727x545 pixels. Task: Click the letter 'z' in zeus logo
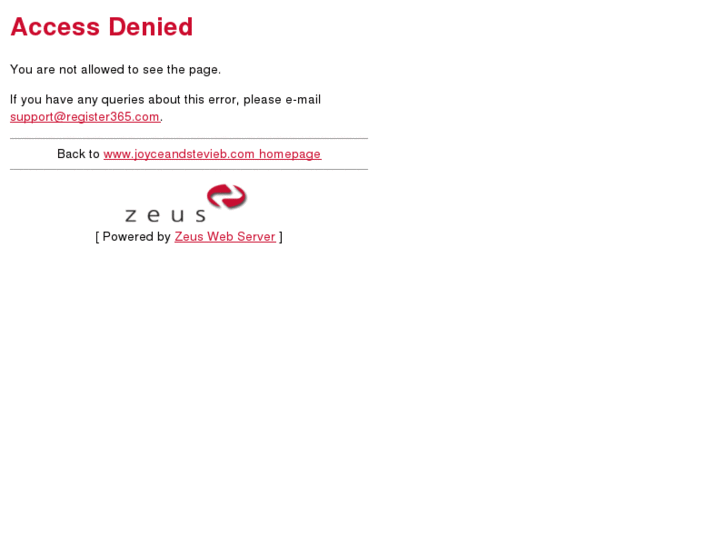pos(131,216)
